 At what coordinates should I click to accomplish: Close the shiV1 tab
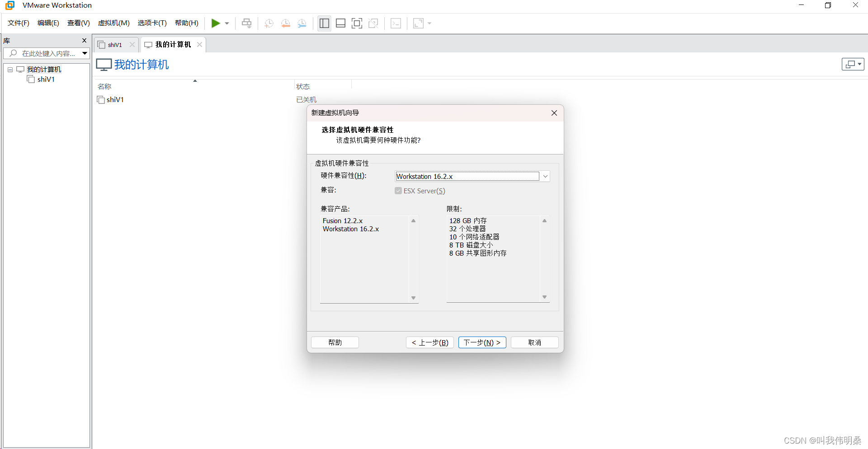click(132, 44)
